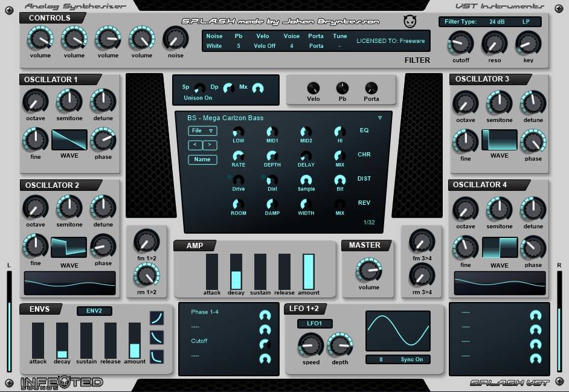
Task: Click the Master volume knob
Action: click(x=368, y=269)
